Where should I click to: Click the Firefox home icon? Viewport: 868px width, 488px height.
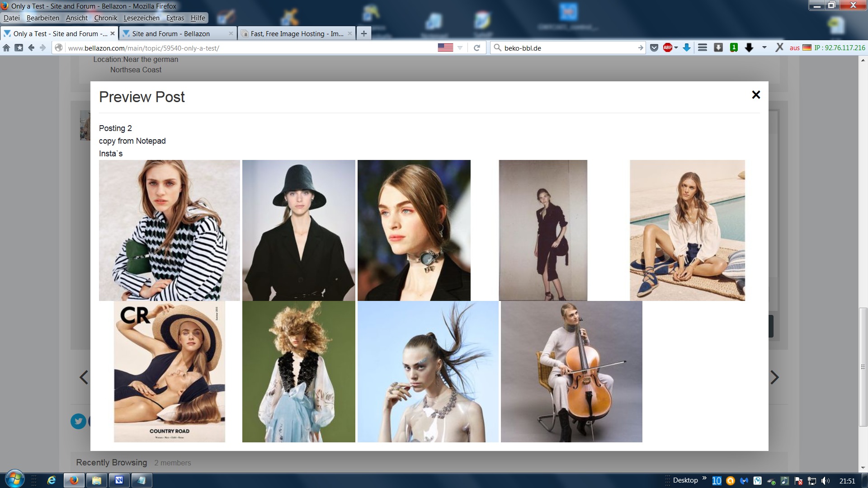pyautogui.click(x=6, y=48)
